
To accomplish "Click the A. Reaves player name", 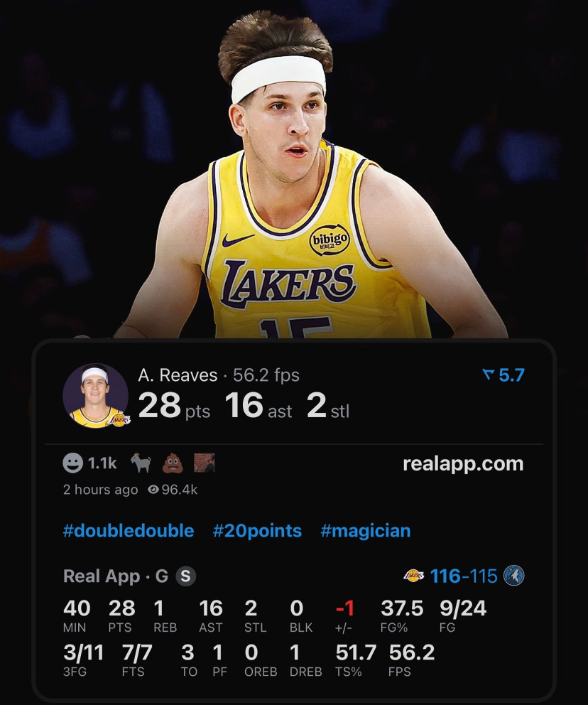I will pos(178,375).
